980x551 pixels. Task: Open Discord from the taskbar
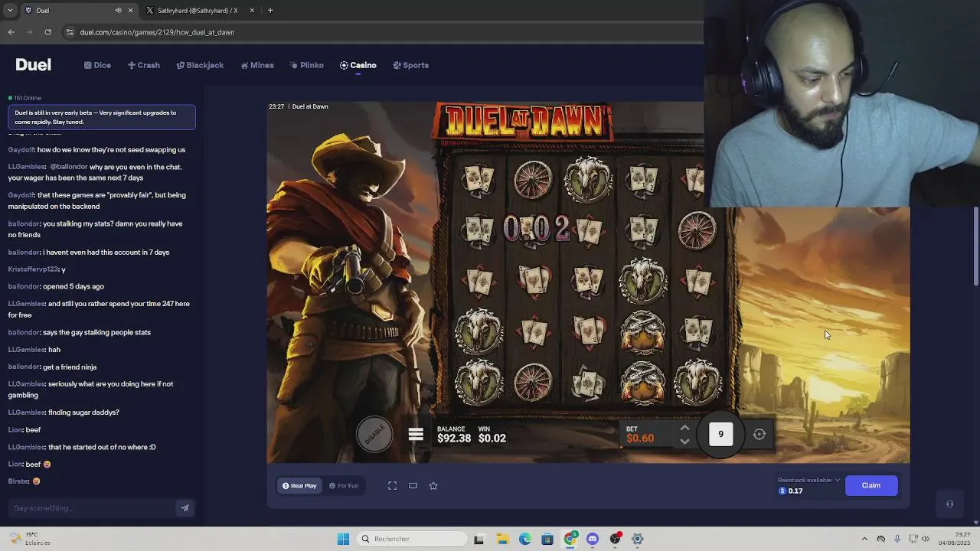point(593,539)
